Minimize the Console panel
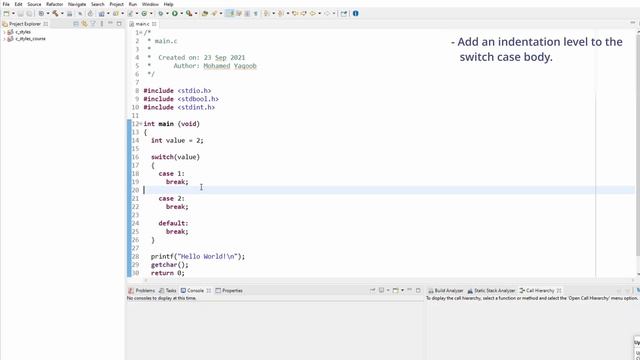Viewport: 640px width, 360px height. click(410, 290)
